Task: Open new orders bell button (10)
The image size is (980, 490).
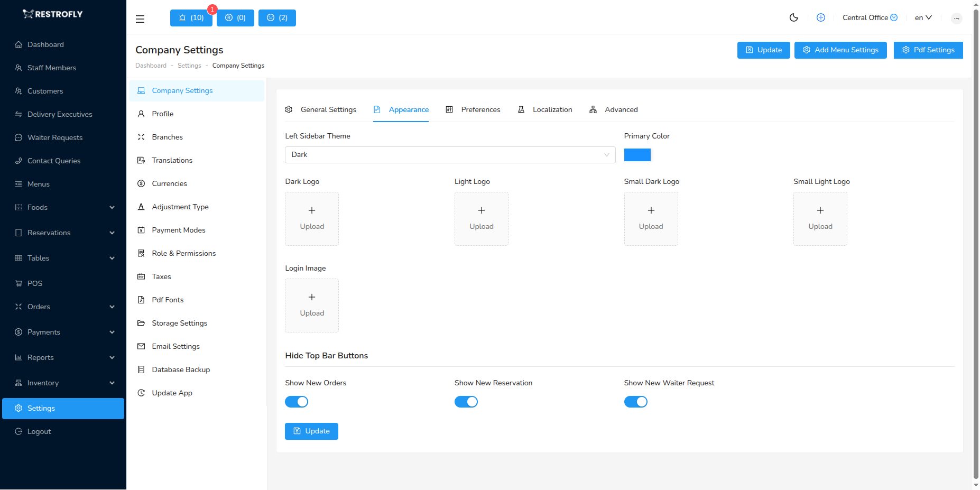Action: [x=191, y=18]
